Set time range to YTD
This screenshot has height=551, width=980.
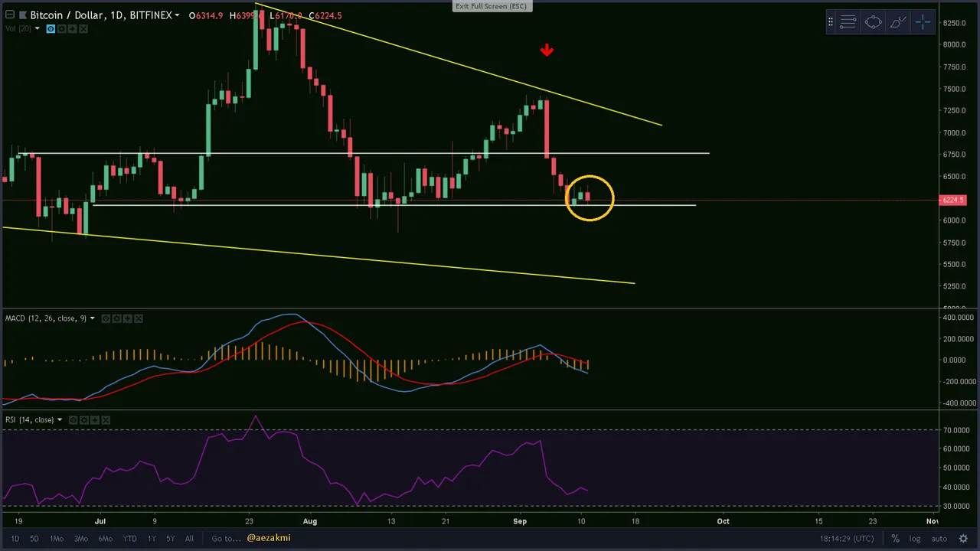point(130,539)
